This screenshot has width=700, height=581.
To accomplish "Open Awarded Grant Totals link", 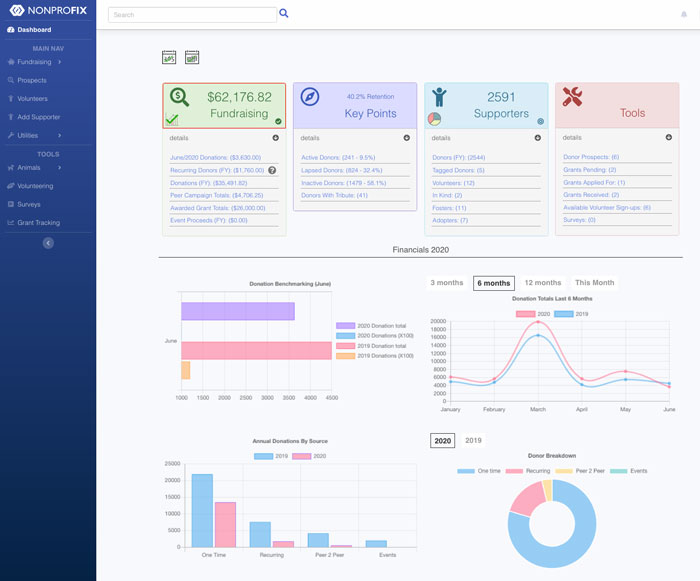I will [x=217, y=208].
